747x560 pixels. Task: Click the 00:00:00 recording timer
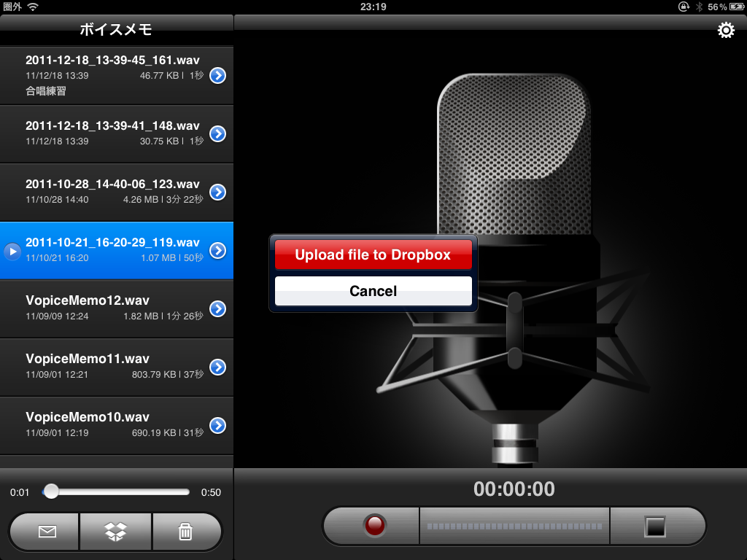point(514,489)
